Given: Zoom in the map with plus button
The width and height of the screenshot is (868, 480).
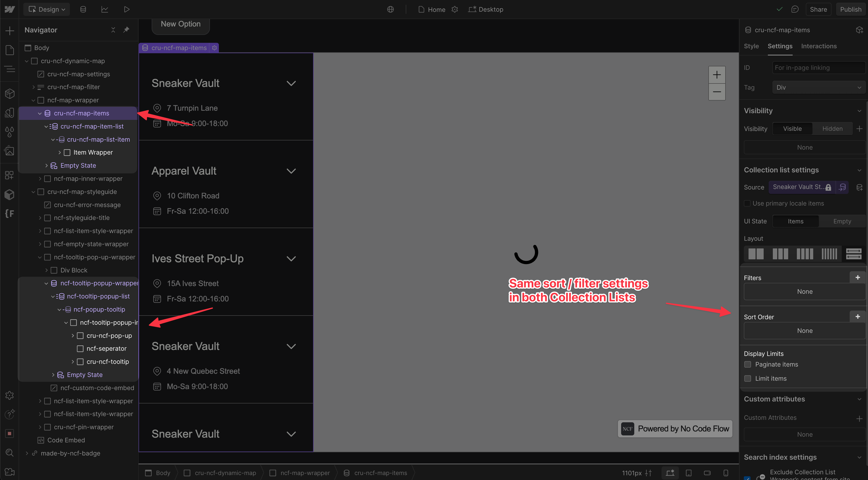Looking at the screenshot, I should coord(717,75).
